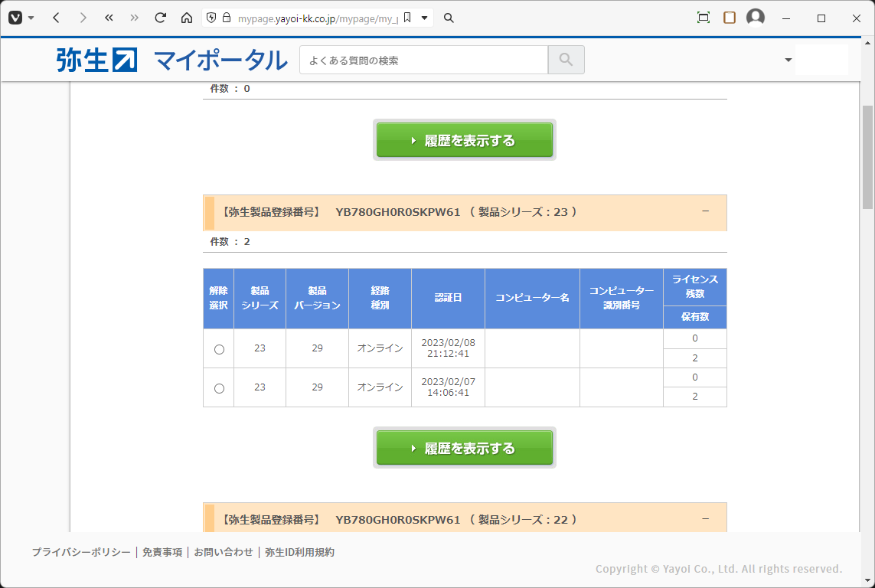Click the address bar URL
Screen dimensions: 875x588
tap(318, 18)
